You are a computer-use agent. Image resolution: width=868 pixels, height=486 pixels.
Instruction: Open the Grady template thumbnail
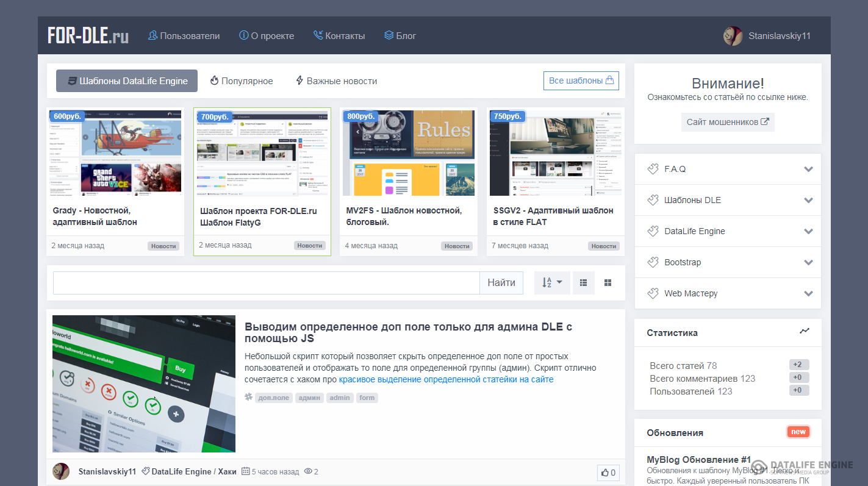(115, 153)
